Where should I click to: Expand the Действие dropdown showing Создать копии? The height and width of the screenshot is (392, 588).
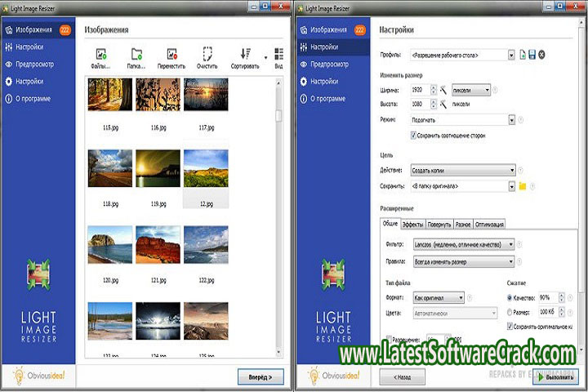point(511,171)
